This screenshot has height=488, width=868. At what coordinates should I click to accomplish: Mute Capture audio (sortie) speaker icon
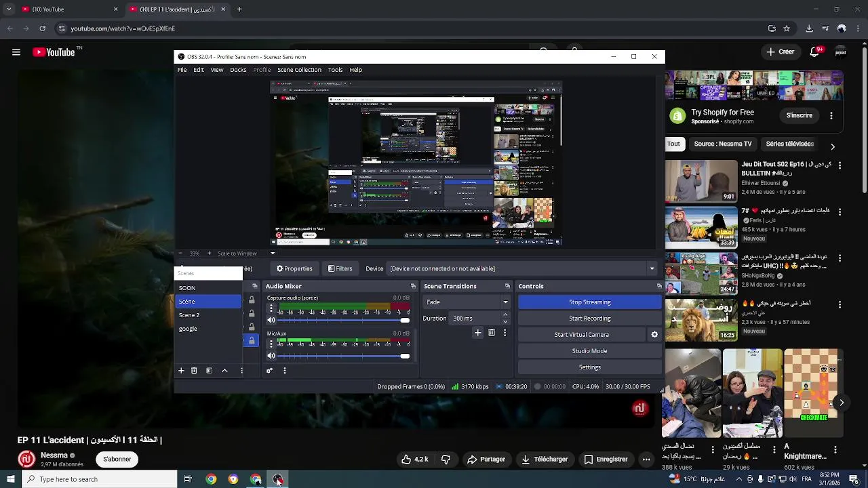(x=271, y=320)
